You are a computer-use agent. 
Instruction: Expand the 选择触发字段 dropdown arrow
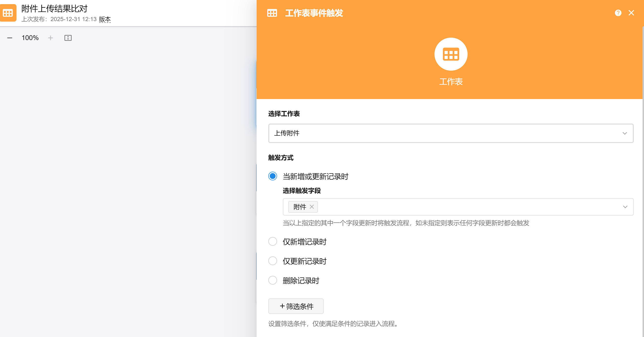click(625, 207)
